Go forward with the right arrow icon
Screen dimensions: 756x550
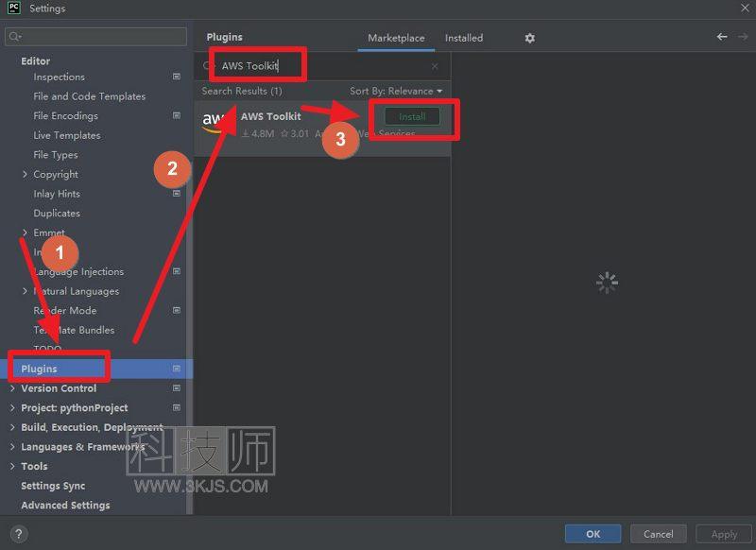[x=743, y=37]
